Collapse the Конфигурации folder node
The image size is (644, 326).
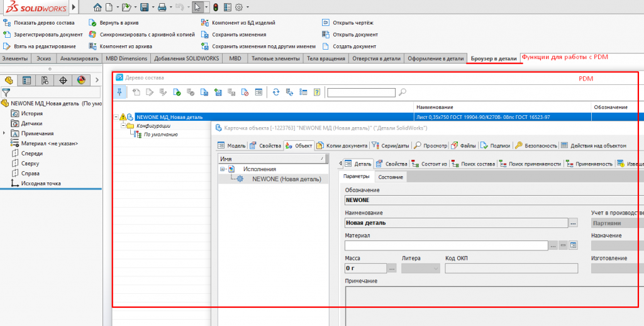[123, 126]
